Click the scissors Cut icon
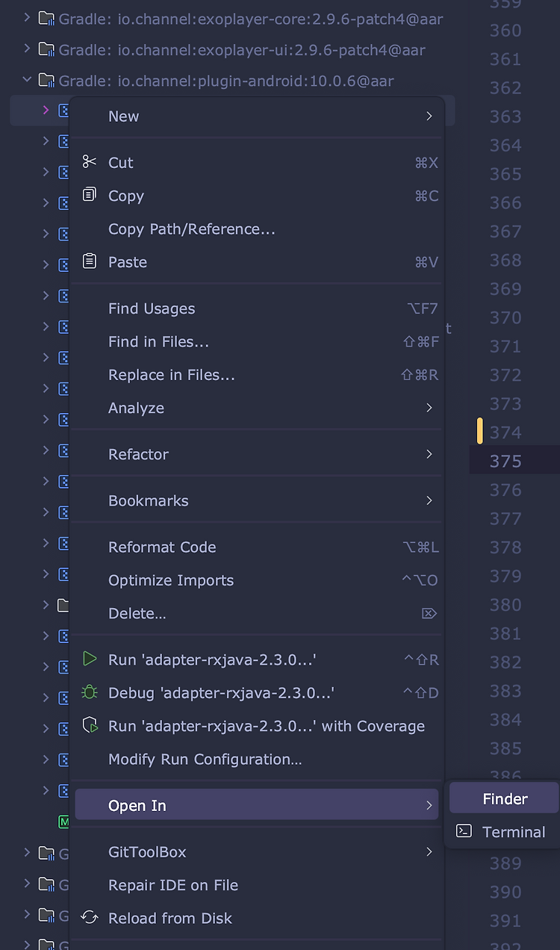Image resolution: width=560 pixels, height=950 pixels. [x=90, y=162]
